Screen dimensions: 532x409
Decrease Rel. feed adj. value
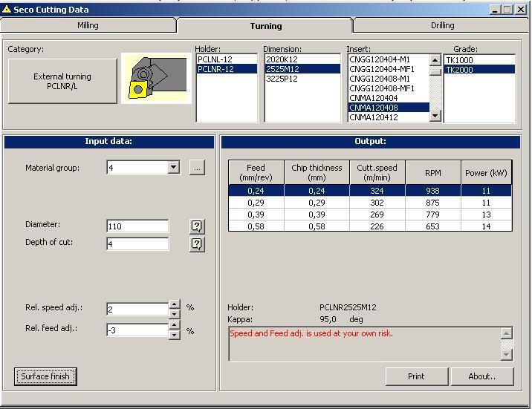[175, 335]
